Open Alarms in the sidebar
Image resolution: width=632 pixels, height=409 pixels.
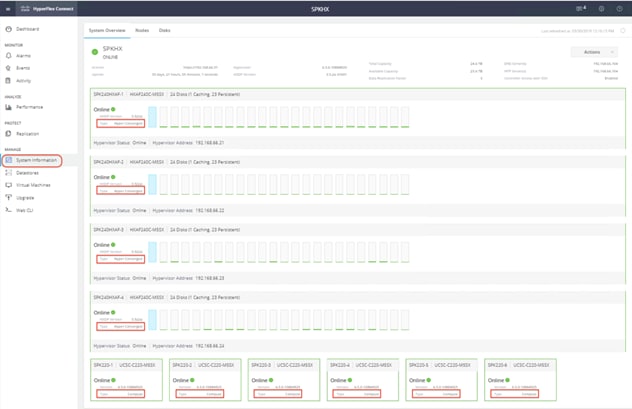tap(23, 56)
